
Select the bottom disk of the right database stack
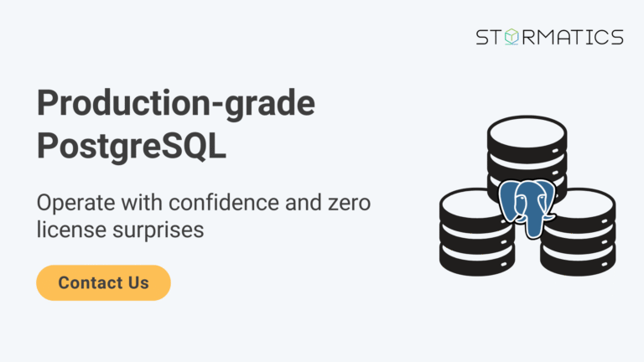tap(579, 258)
